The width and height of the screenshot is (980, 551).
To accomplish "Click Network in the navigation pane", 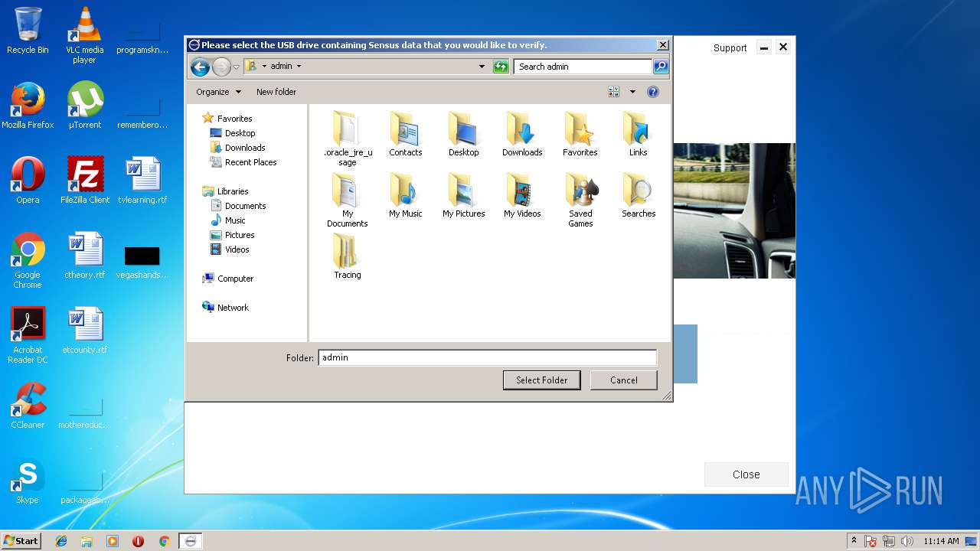I will tap(225, 308).
